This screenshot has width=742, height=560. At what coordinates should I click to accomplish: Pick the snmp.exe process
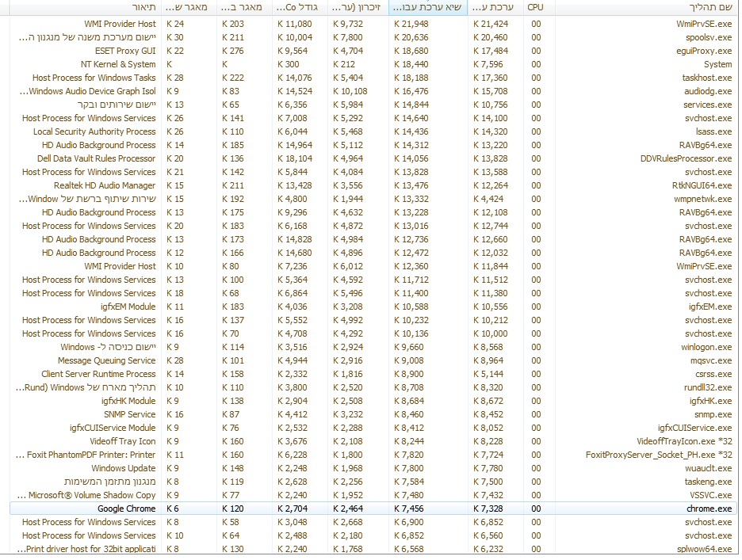pyautogui.click(x=713, y=414)
